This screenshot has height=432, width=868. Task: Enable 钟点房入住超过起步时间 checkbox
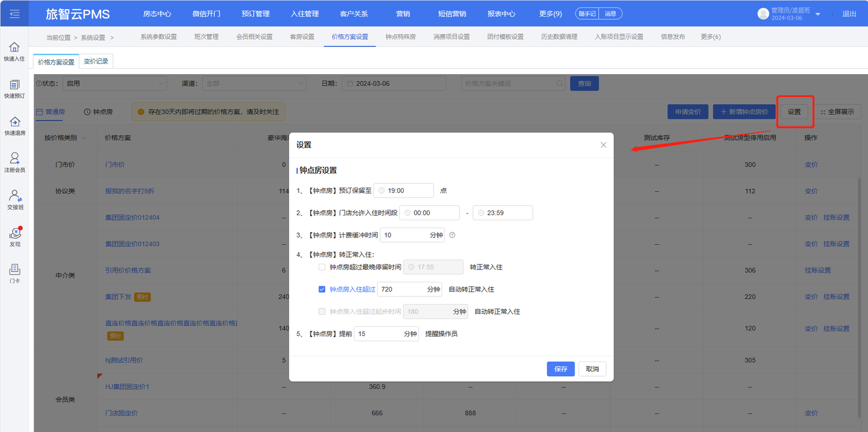click(x=322, y=312)
